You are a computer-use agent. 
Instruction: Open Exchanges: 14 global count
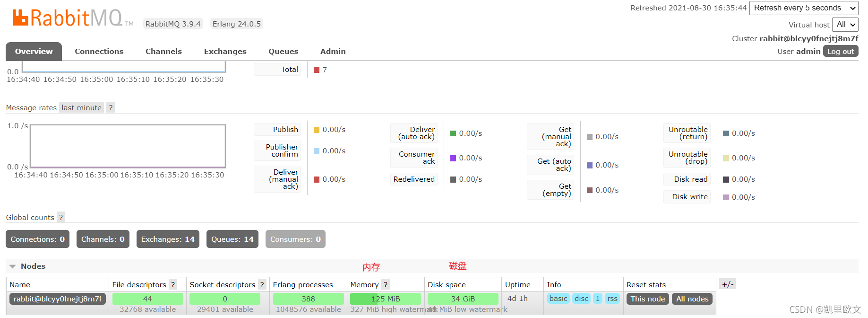pos(168,239)
